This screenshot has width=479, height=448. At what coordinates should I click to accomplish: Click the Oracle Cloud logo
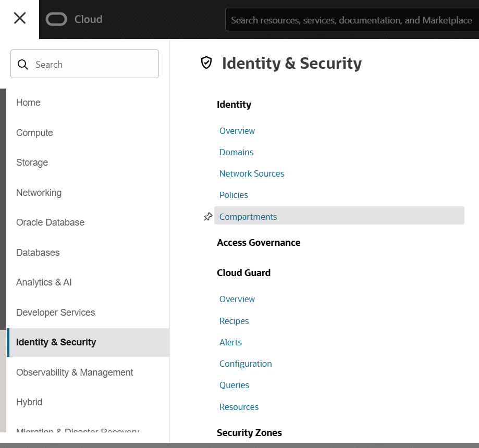[73, 19]
